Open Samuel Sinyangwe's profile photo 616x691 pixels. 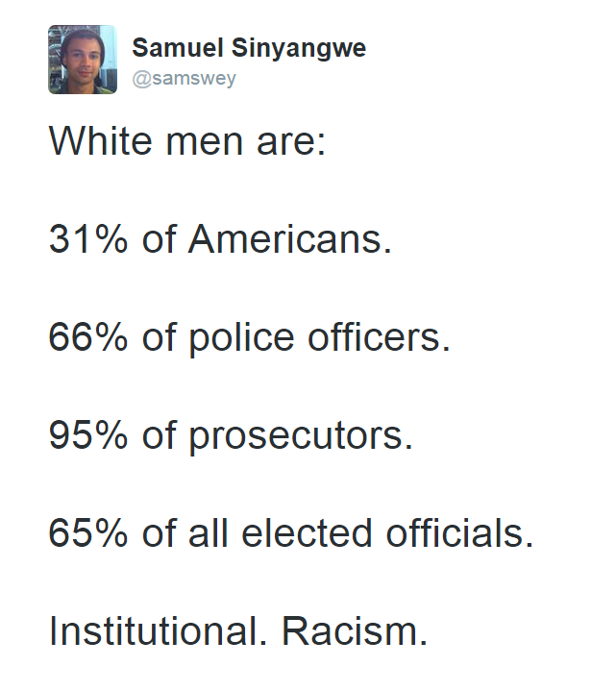[x=83, y=60]
